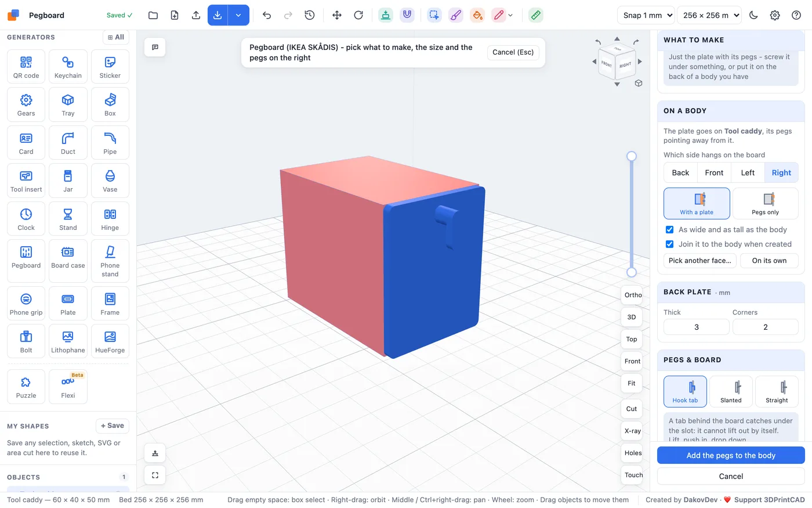Click the undo arrow in toolbar
Screen dimensions: 812x508
coord(267,15)
